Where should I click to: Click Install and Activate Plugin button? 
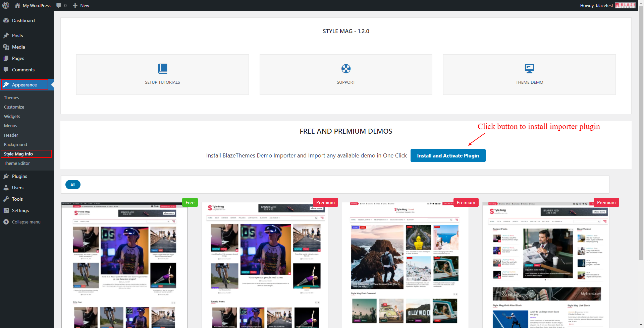(x=448, y=155)
